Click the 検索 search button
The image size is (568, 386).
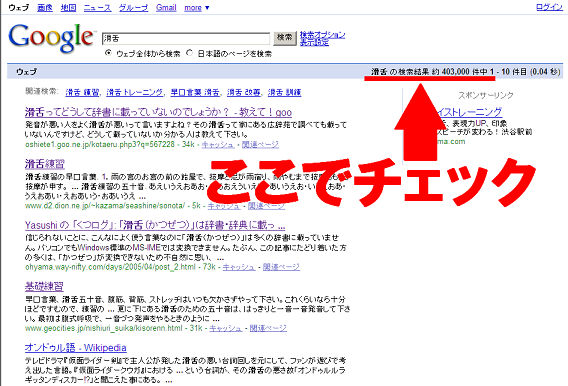tap(285, 38)
